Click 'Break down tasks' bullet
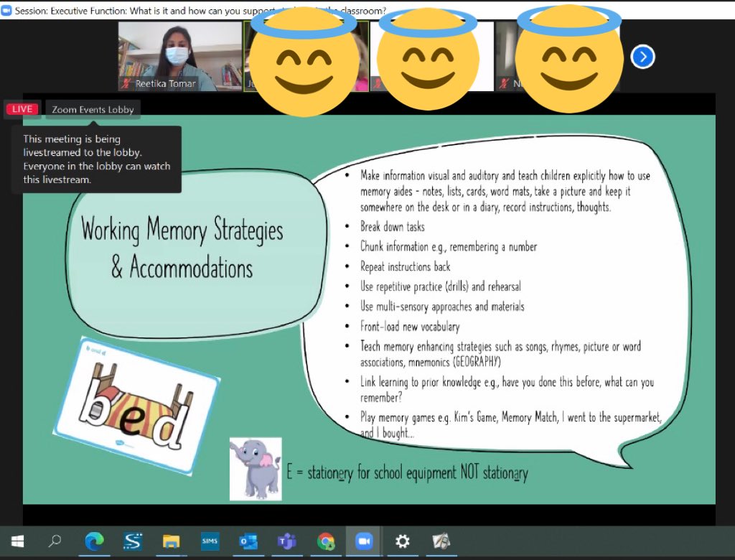The height and width of the screenshot is (560, 735). point(393,227)
